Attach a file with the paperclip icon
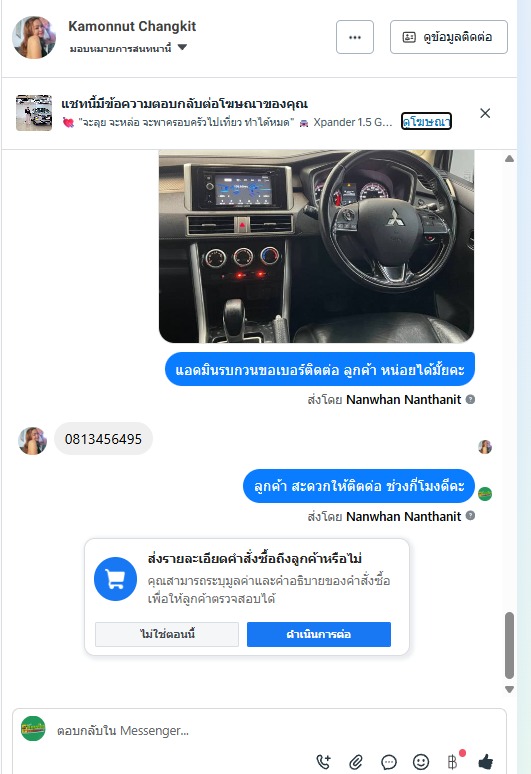Screen dimensions: 531x774 coord(356,762)
